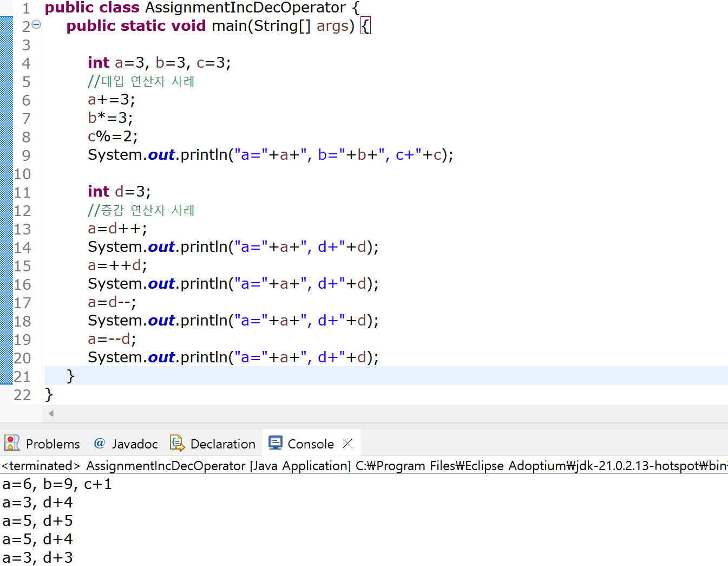
Task: Click the highlighted opening brace on line 2
Action: tap(365, 25)
